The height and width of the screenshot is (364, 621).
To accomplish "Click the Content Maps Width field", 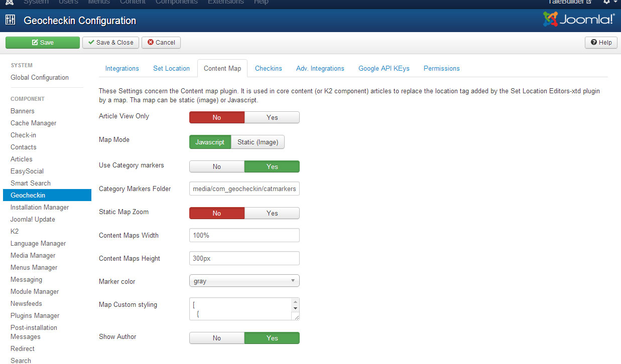I will [x=244, y=235].
